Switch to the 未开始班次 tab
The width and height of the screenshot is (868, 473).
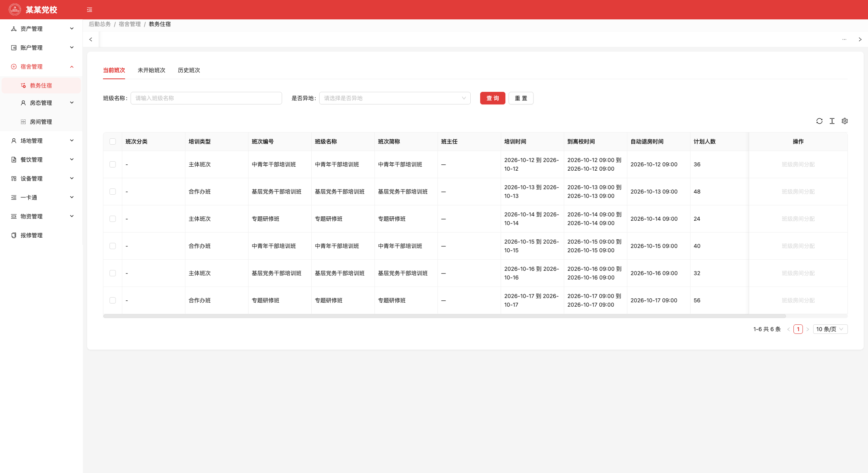pos(152,70)
